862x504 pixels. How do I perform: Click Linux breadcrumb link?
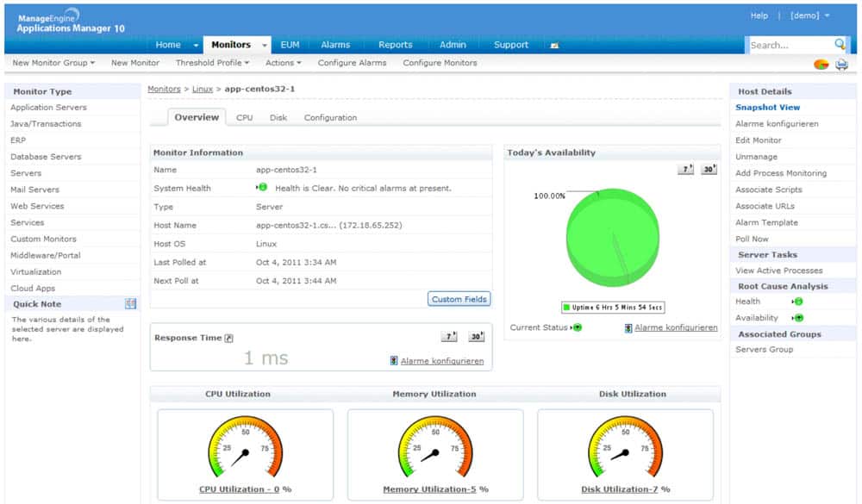coord(203,89)
